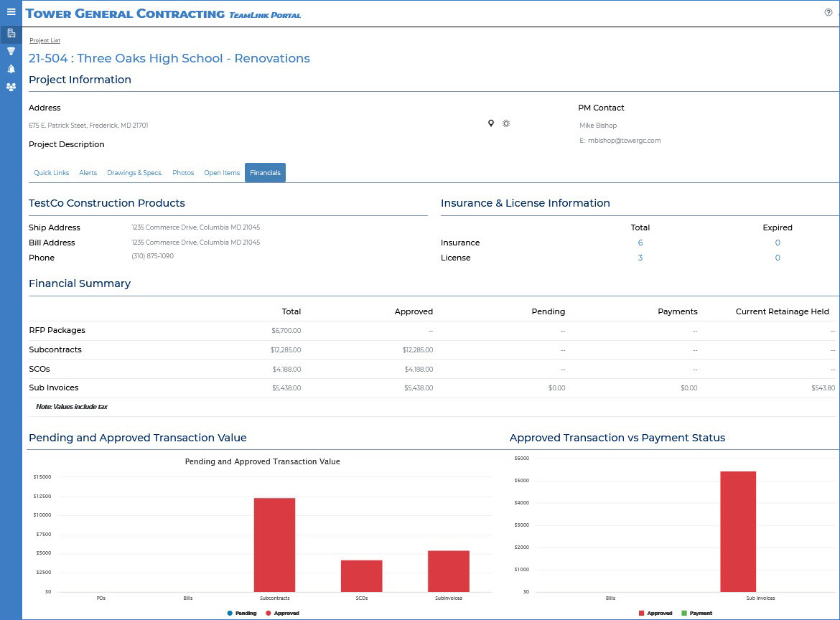Click the map pin location icon
The height and width of the screenshot is (620, 840).
(490, 123)
